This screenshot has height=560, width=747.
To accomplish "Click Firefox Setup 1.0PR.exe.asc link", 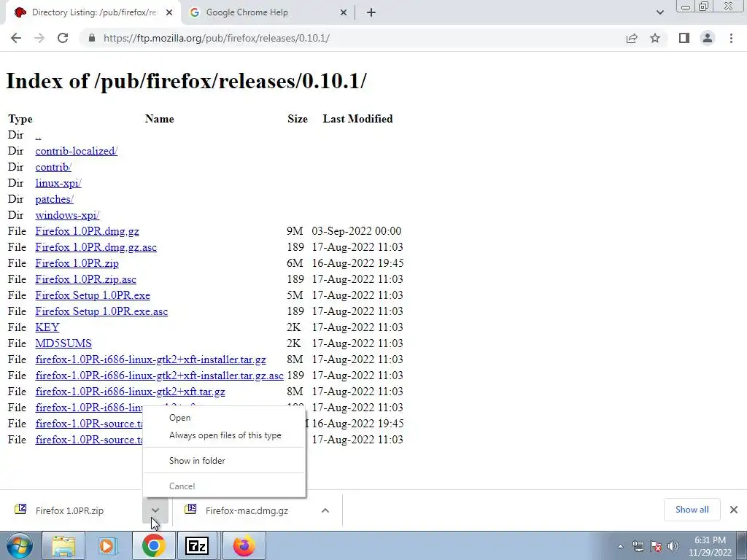I will pos(101,311).
